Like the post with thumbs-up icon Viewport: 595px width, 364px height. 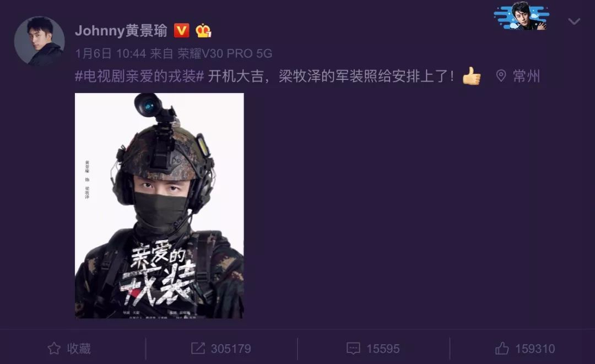pos(502,348)
